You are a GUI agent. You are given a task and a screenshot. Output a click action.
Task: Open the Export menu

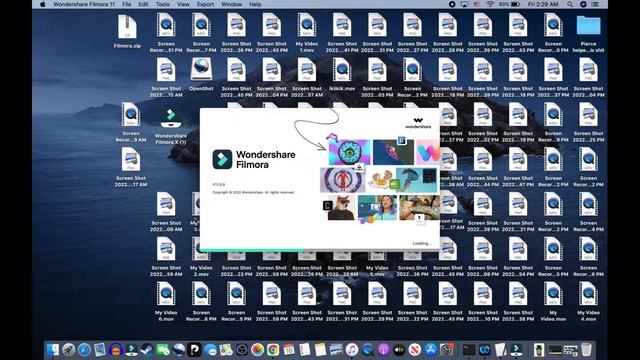205,4
